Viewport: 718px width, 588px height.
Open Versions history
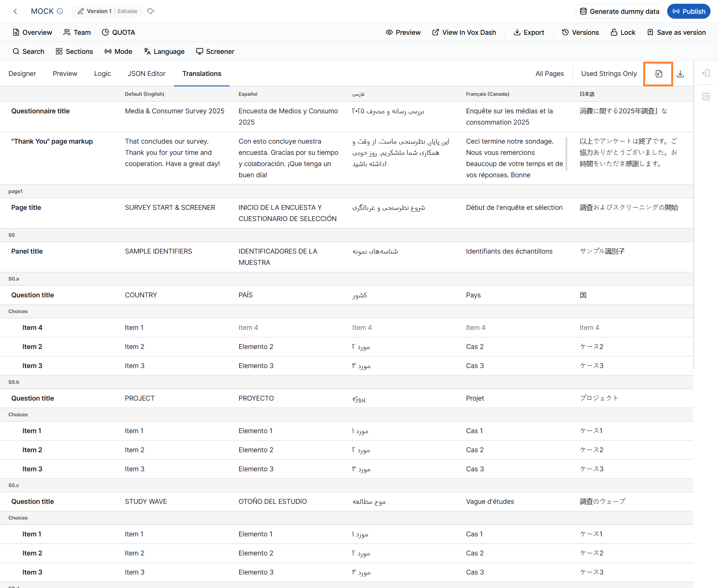point(580,32)
